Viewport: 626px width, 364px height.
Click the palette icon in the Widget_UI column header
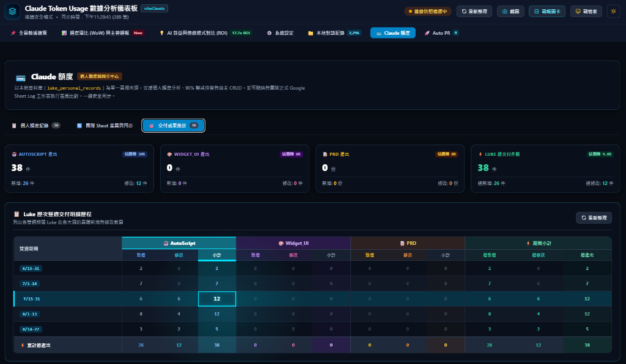tap(281, 243)
